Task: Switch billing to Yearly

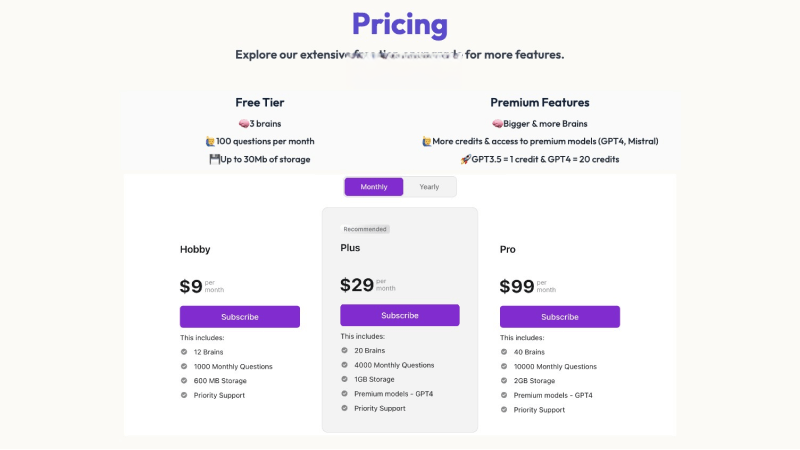Action: 429,187
